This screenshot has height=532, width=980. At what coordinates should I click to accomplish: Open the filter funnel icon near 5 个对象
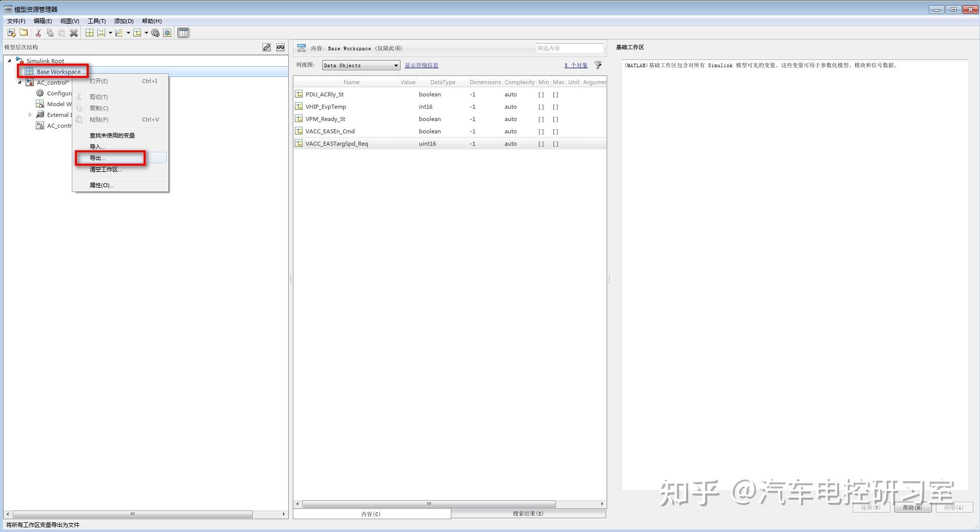[x=598, y=65]
